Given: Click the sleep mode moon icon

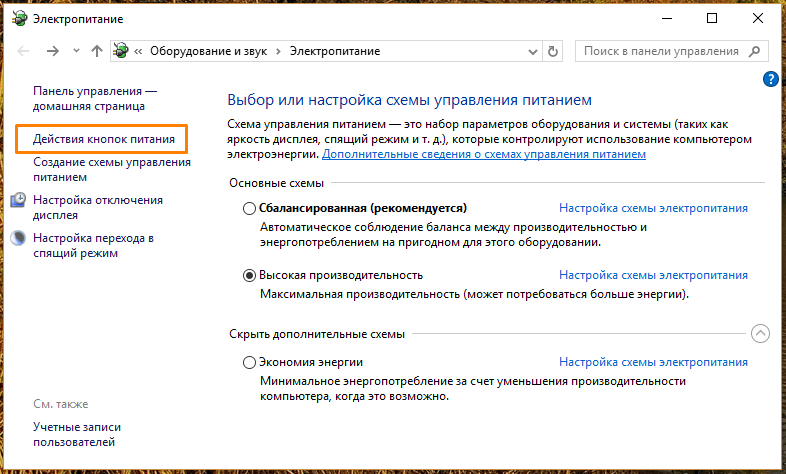Looking at the screenshot, I should [19, 238].
